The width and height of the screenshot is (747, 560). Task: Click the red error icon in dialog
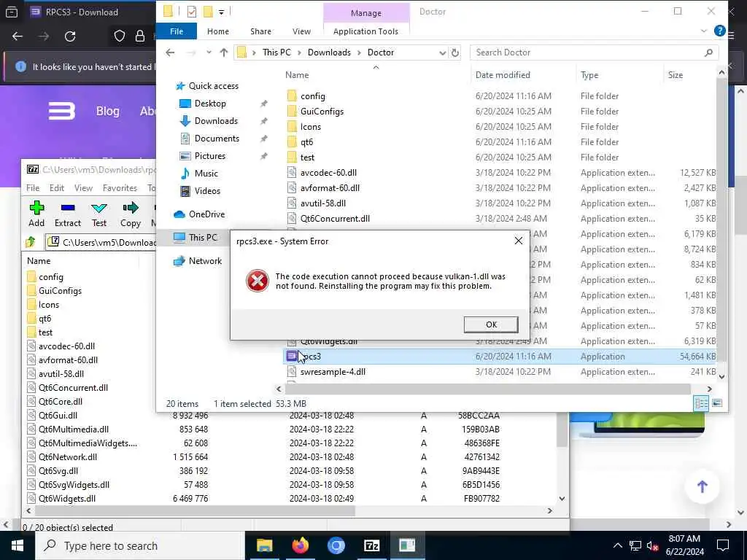[258, 281]
